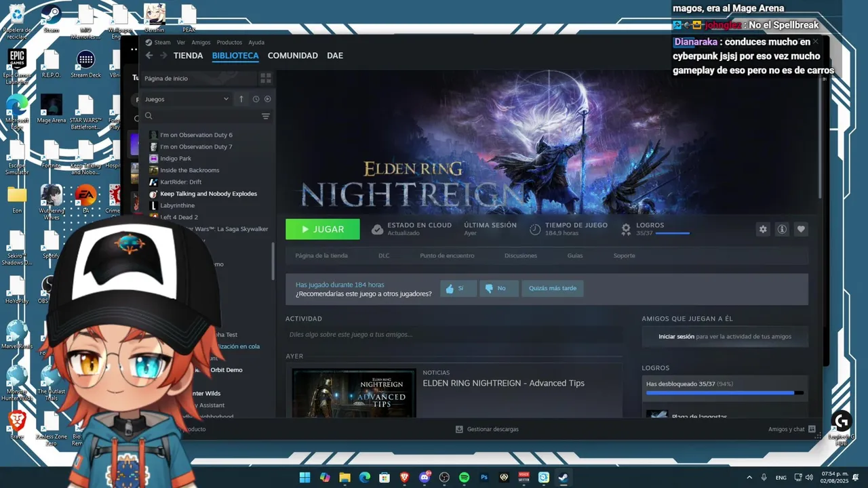
Task: Open the library grid view icon
Action: pyautogui.click(x=266, y=79)
